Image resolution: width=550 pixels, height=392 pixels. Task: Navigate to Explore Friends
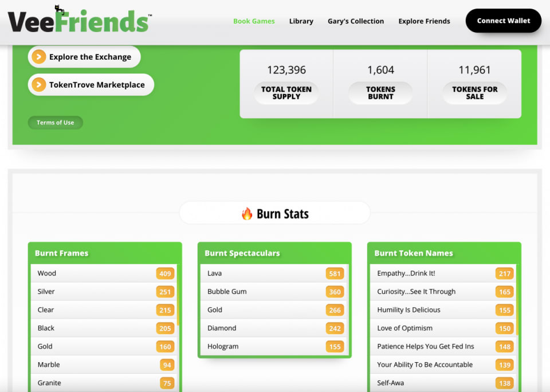[424, 21]
